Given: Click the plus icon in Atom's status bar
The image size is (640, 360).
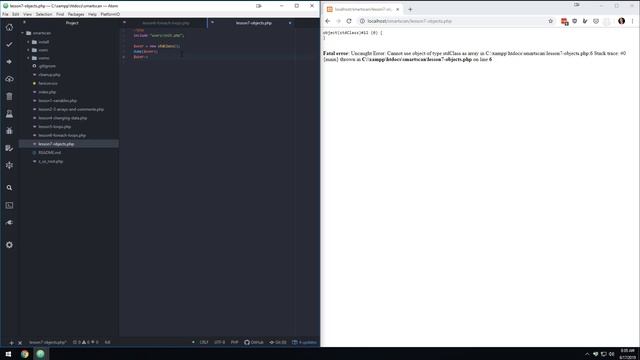Looking at the screenshot, I should (11, 343).
